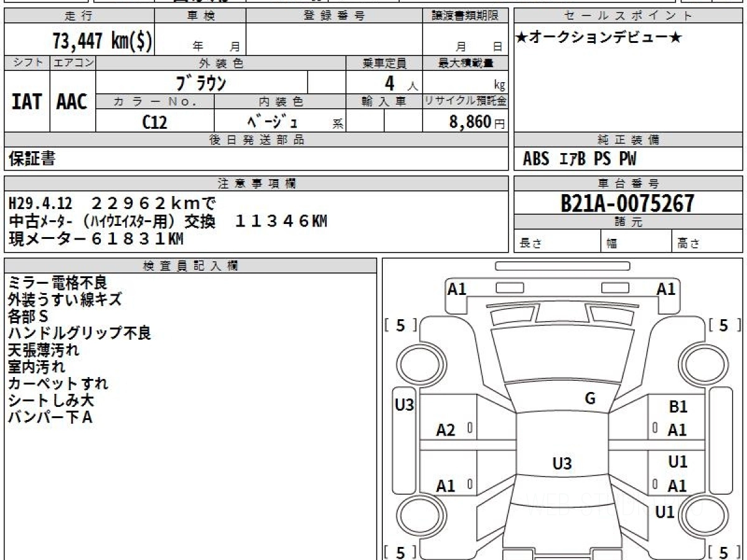Click inspector note 天張薄汚れ
The height and width of the screenshot is (560, 747).
[x=43, y=350]
